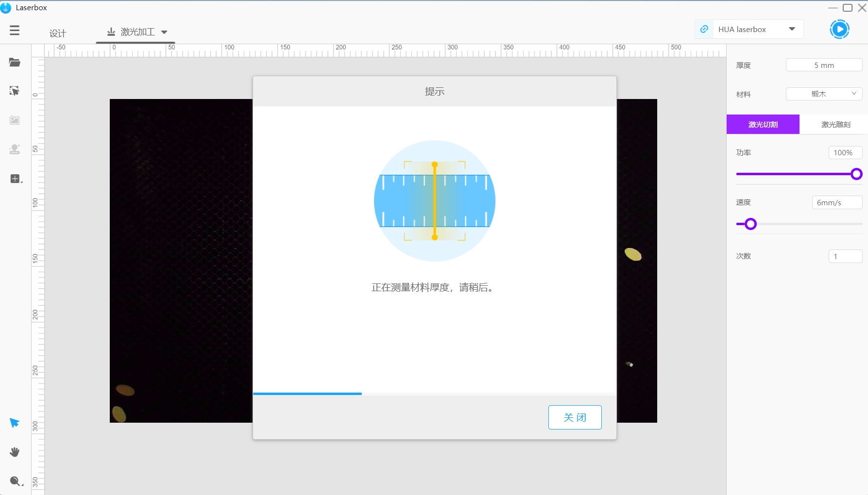Click the 提示 dialog title
Viewport: 868px width, 495px height.
click(434, 91)
